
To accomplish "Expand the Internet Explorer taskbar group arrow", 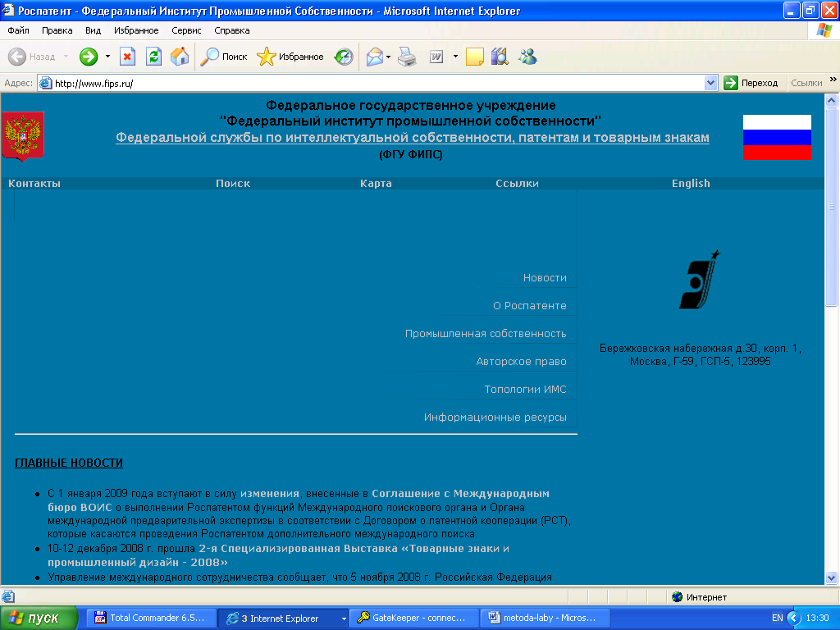I will click(344, 619).
